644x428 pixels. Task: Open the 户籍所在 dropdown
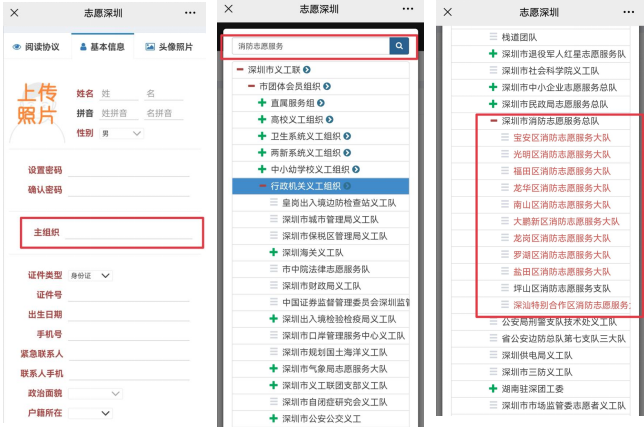point(94,412)
